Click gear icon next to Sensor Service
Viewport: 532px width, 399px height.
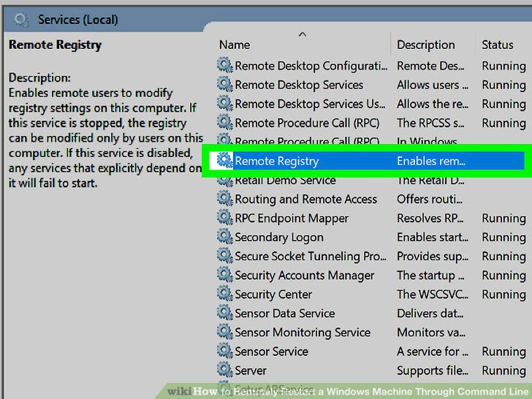[x=224, y=351]
